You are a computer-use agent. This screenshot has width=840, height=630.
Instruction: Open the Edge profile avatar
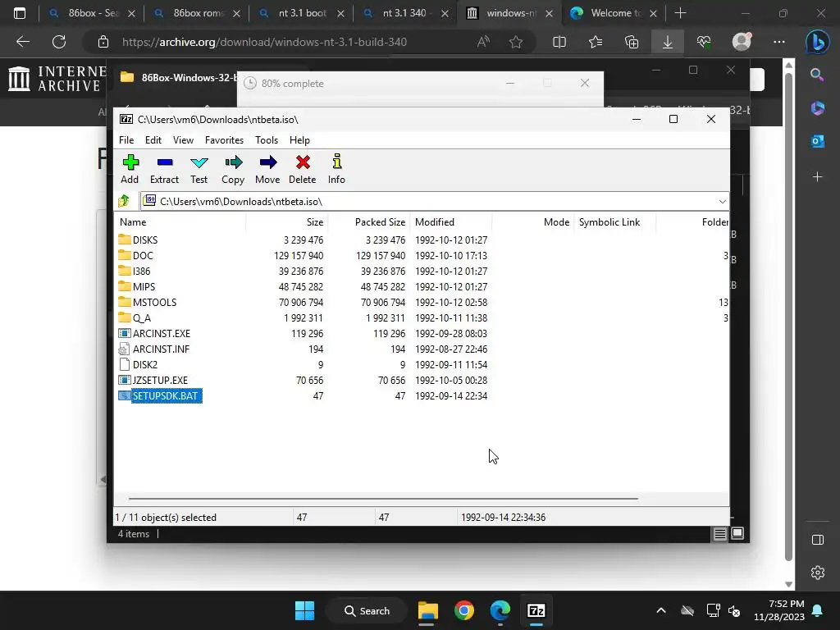(x=742, y=41)
